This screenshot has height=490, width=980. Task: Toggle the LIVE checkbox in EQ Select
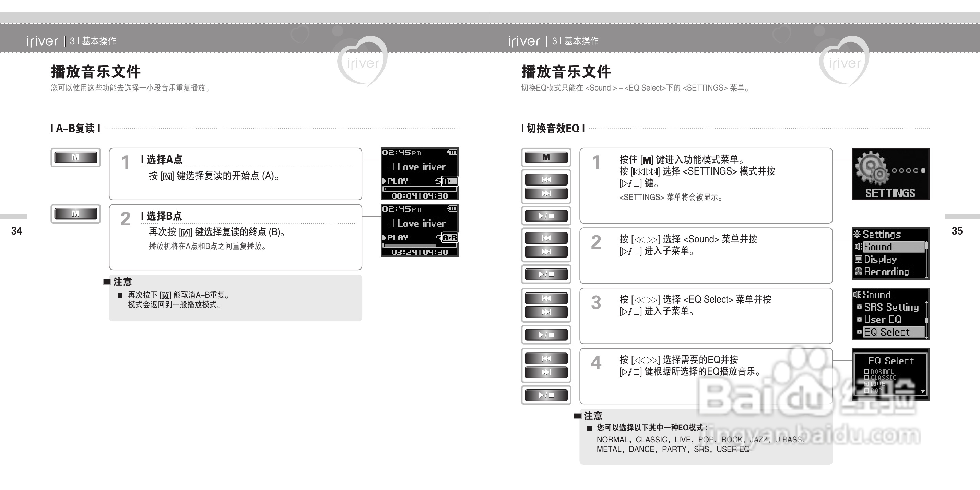(866, 384)
